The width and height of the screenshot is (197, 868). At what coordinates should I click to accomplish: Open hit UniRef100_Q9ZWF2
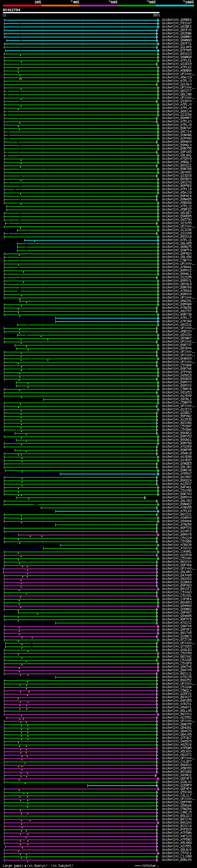point(176,26)
